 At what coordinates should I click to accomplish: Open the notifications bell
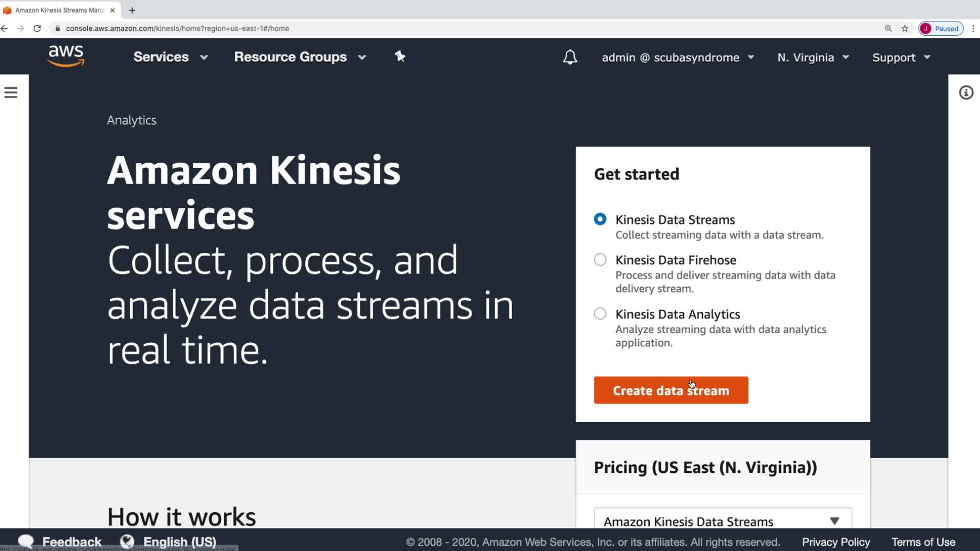(570, 57)
